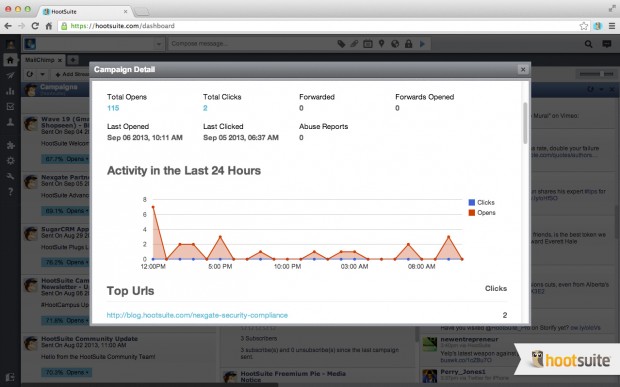
Task: Expand the 67.7% Opens dropdown
Action: point(66,159)
